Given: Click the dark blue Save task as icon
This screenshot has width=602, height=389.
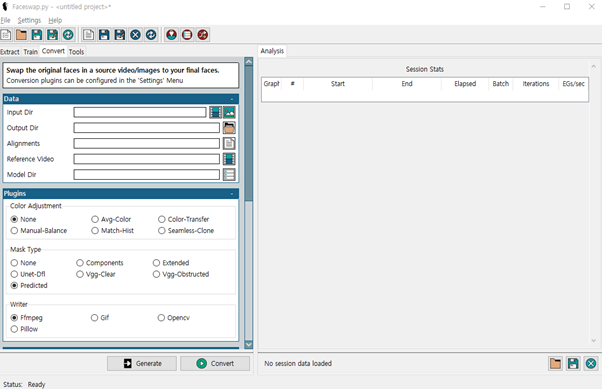Looking at the screenshot, I should (x=120, y=35).
